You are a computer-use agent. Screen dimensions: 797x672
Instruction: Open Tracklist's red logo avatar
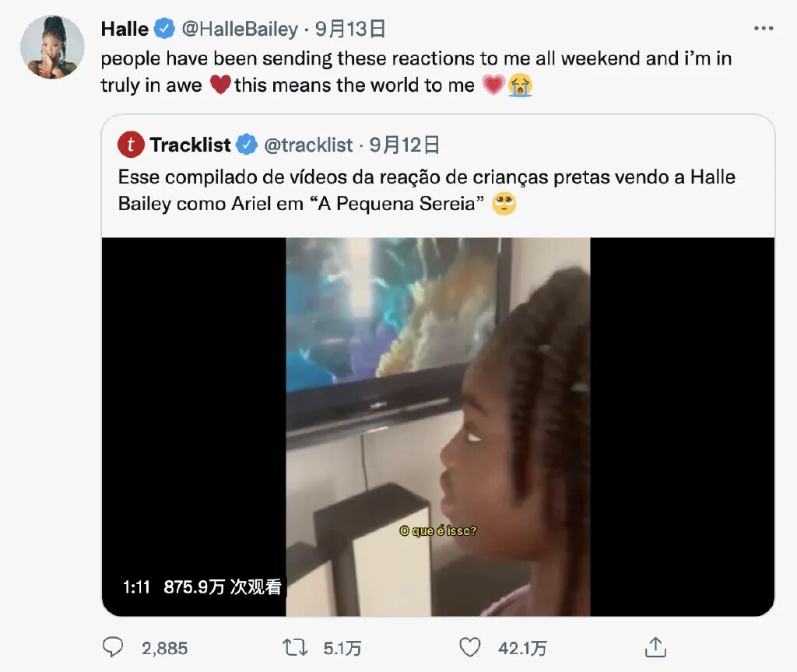(131, 145)
